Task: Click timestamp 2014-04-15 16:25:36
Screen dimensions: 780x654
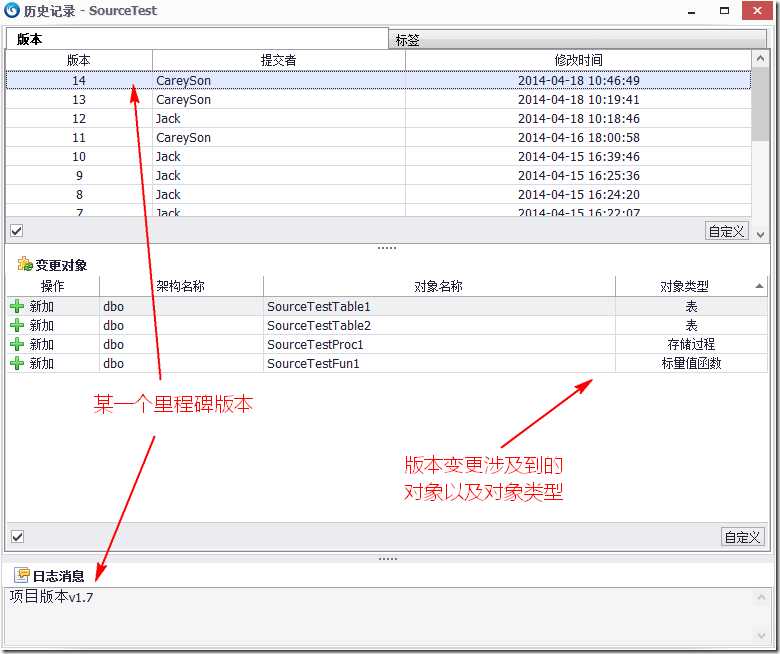Action: [x=579, y=175]
